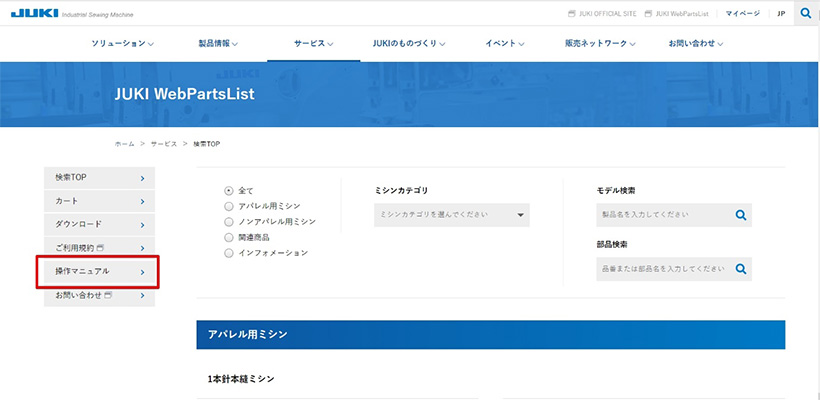Expand the 製品情報 menu

click(x=218, y=44)
